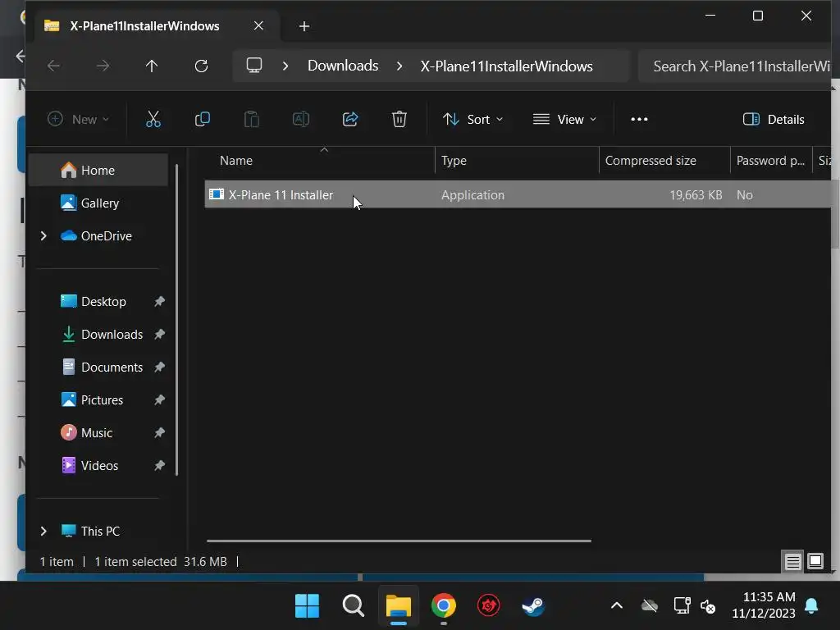
Task: Close the X-Plane11InstallerWindows tab
Action: click(258, 25)
